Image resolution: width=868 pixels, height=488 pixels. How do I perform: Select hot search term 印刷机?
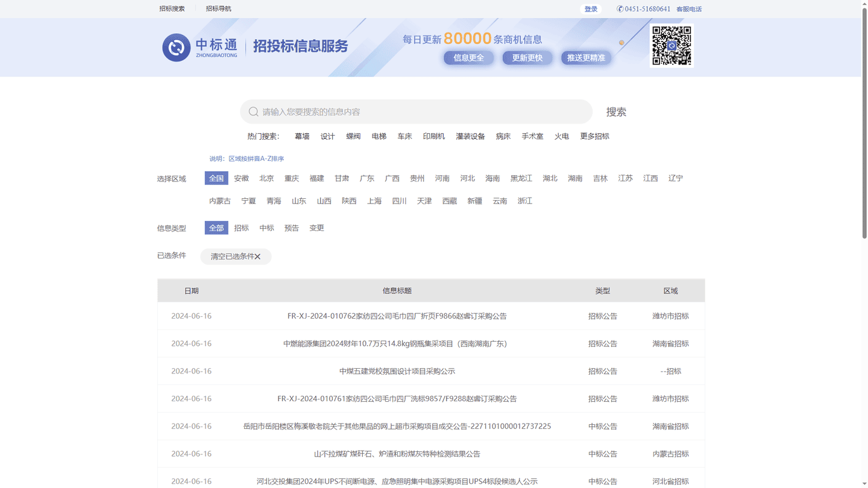[x=434, y=136]
